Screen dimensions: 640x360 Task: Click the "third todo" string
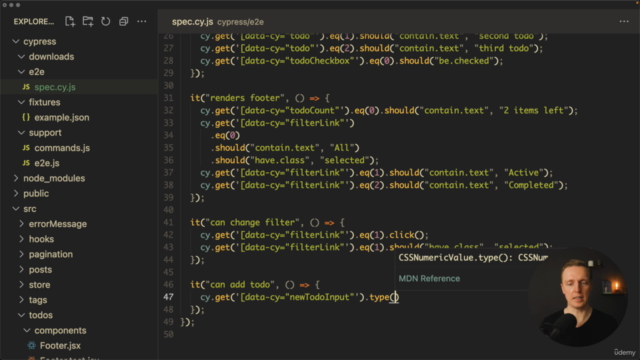(504, 48)
